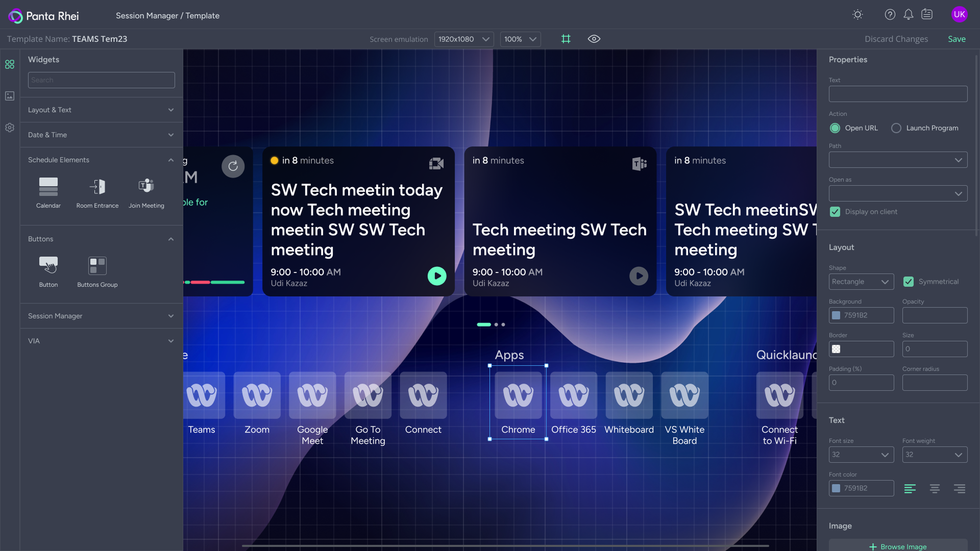Image resolution: width=980 pixels, height=551 pixels.
Task: Open the Path dropdown
Action: tap(898, 160)
